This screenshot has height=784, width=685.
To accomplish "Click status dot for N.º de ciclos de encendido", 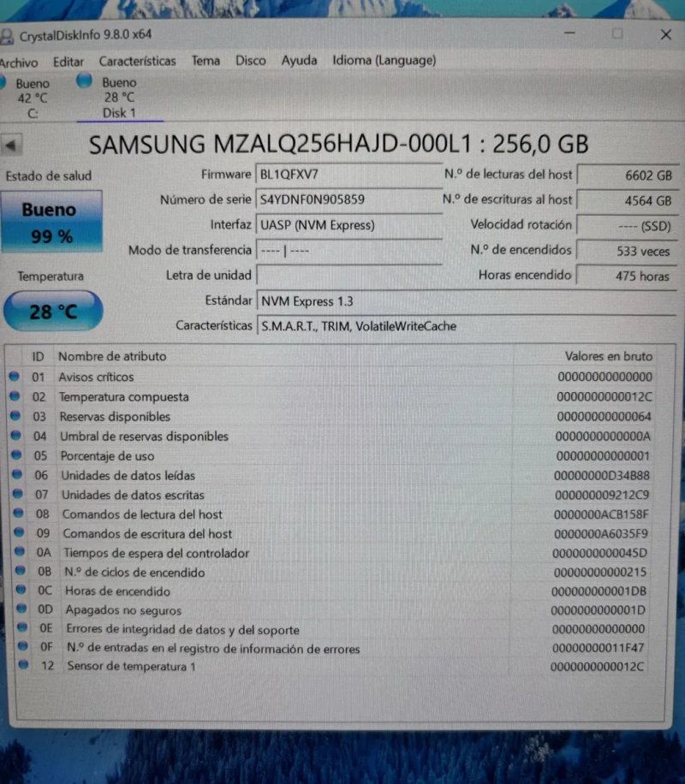I will [20, 571].
